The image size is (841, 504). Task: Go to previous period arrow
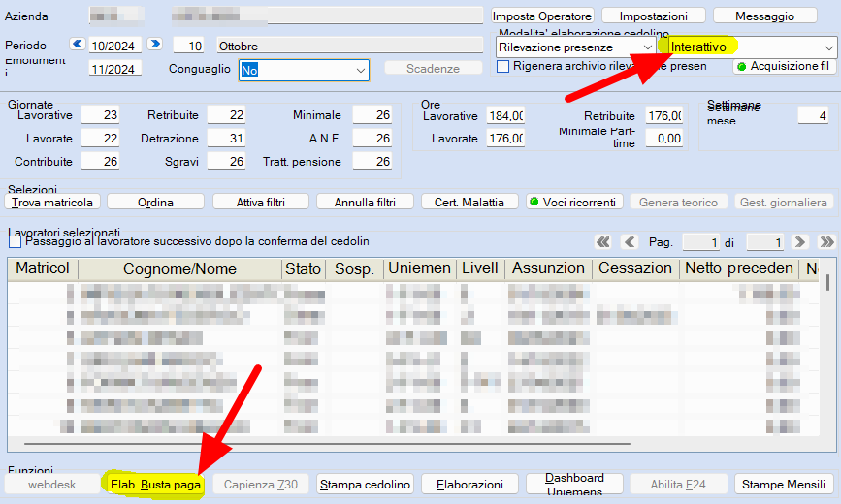pyautogui.click(x=78, y=45)
